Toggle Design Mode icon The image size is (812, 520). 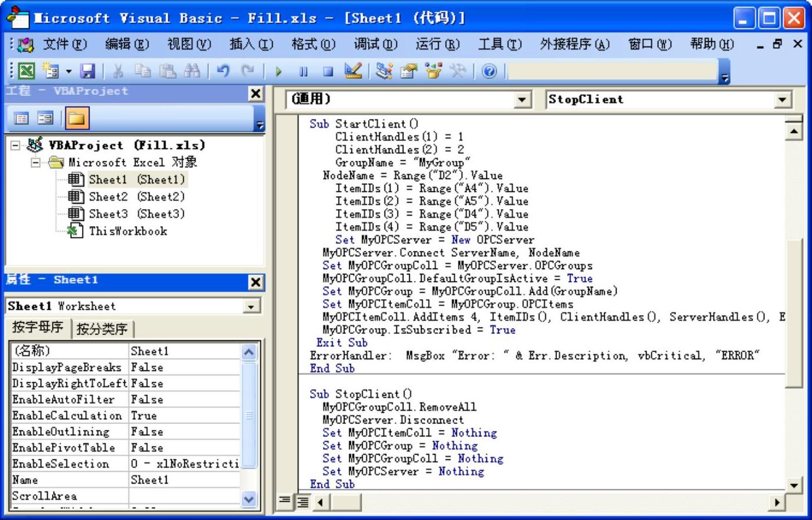(353, 71)
